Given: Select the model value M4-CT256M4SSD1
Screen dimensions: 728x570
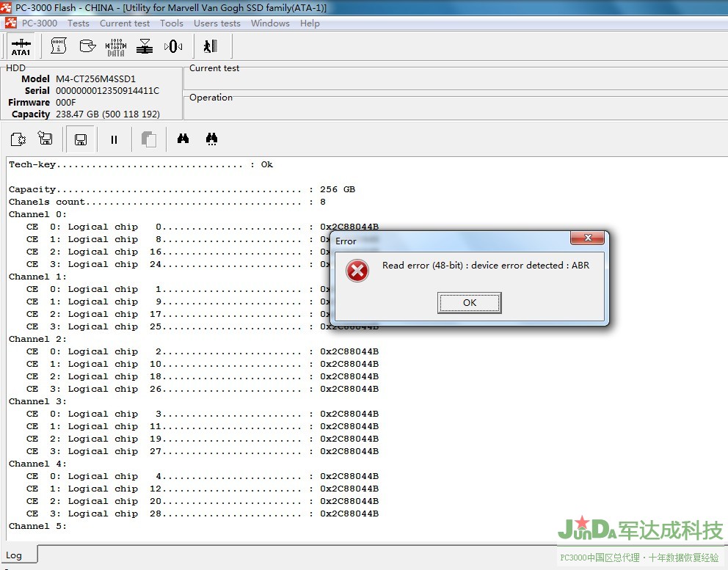Looking at the screenshot, I should [x=95, y=79].
